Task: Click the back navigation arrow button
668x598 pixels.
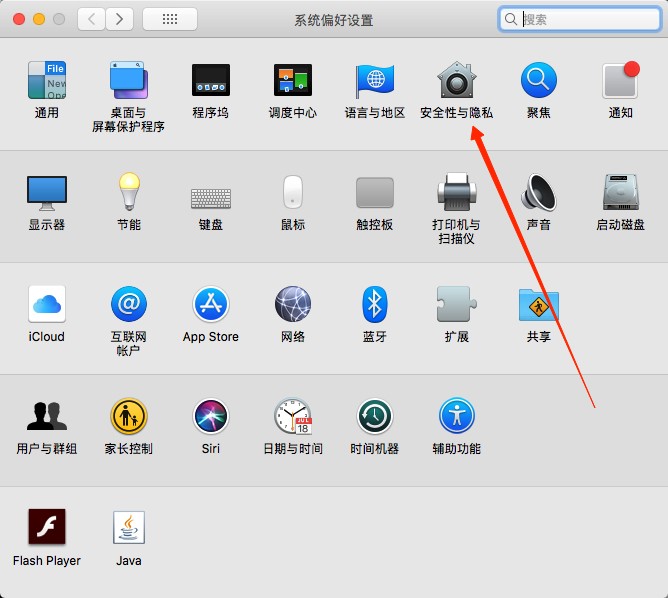Action: [x=91, y=19]
